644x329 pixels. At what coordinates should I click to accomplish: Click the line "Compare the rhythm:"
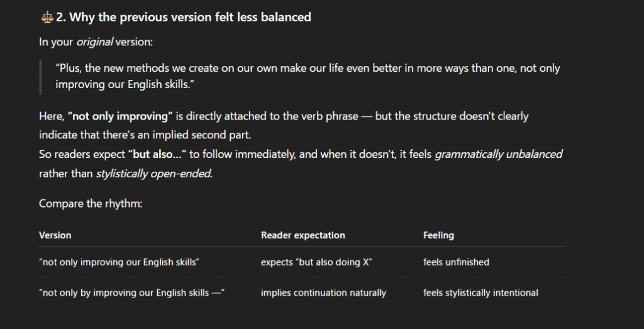tap(91, 204)
